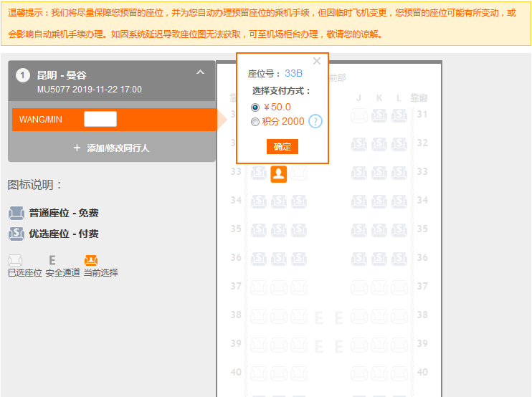Select the ¥50.0 payment radio button
This screenshot has height=397, width=532.
(255, 107)
